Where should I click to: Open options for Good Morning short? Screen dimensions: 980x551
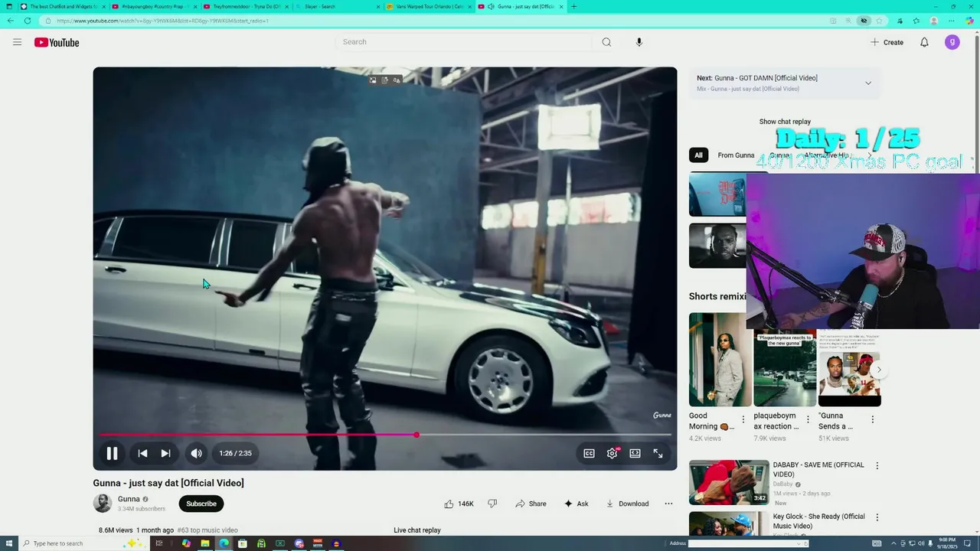pos(743,419)
